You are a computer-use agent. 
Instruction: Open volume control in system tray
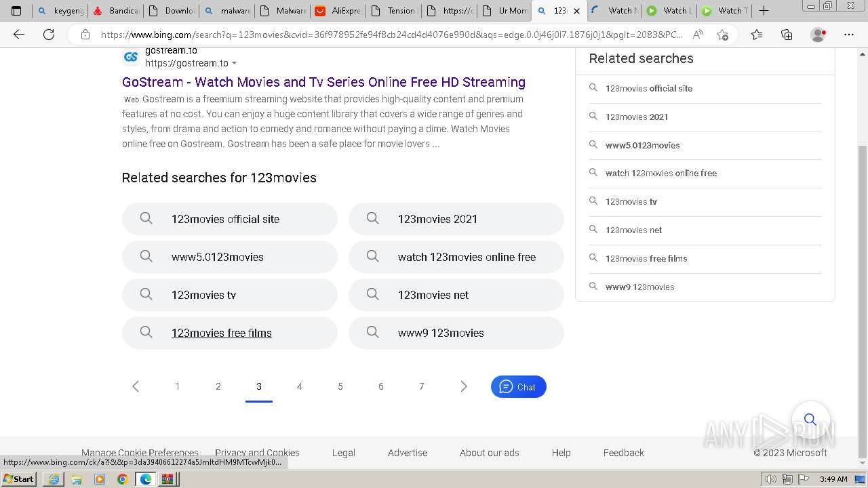tap(771, 479)
